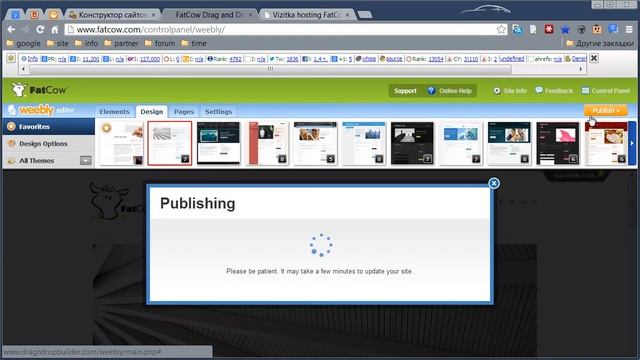Close the SEO toolbar with X
Image resolution: width=640 pixels, height=360 pixels.
click(x=594, y=58)
